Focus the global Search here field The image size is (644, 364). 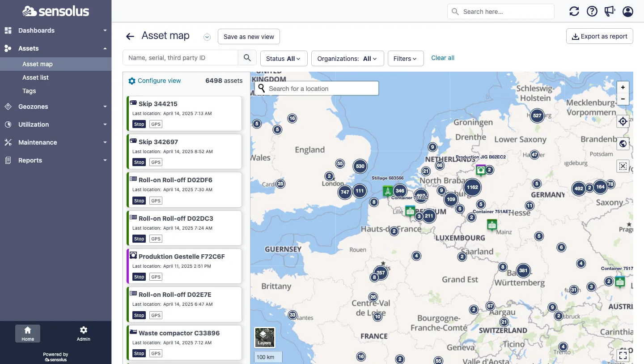click(501, 12)
